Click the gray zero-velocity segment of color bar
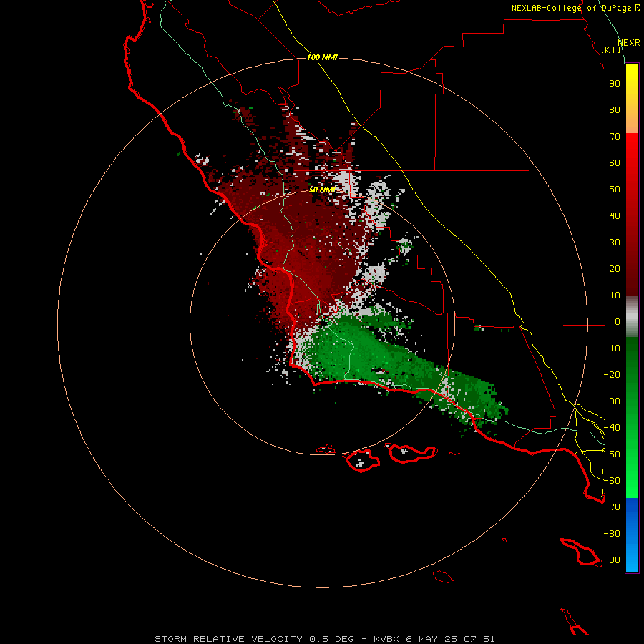644x644 pixels. [632, 317]
